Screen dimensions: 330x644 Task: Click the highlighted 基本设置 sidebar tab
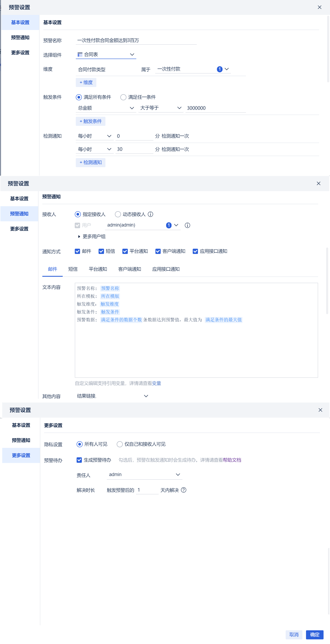(20, 23)
